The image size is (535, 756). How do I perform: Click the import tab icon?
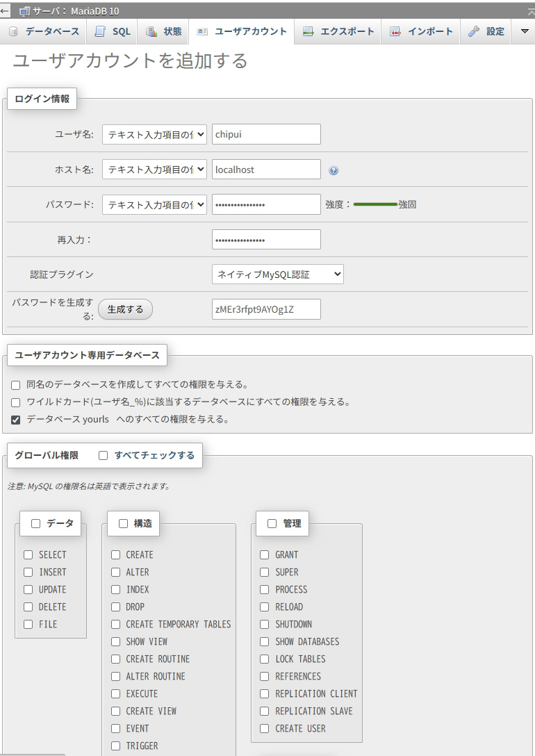coord(395,32)
